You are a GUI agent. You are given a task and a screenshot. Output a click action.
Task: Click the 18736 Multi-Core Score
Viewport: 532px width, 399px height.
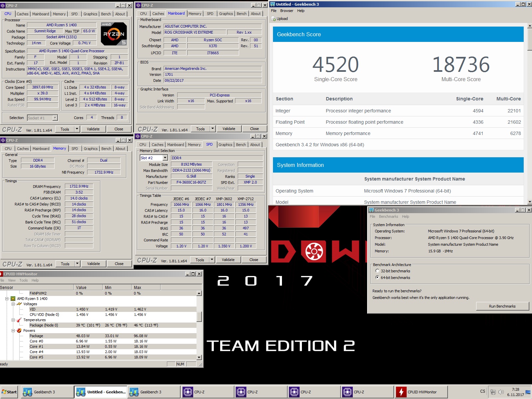(x=461, y=65)
